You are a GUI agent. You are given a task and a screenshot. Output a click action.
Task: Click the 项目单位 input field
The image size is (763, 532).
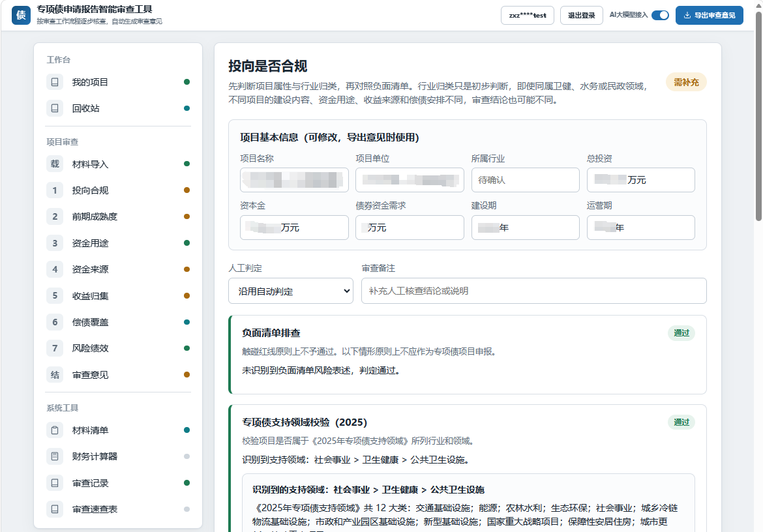tap(410, 180)
